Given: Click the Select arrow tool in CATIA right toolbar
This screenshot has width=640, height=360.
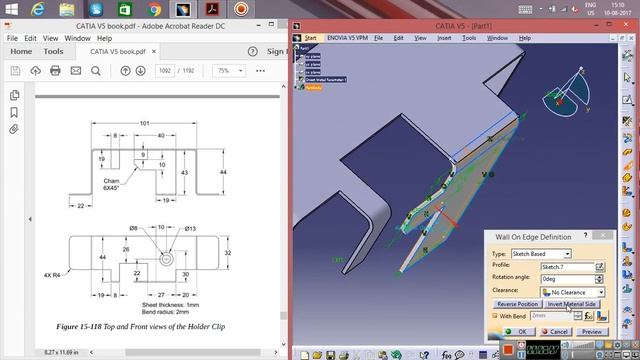Looking at the screenshot, I should tap(627, 77).
